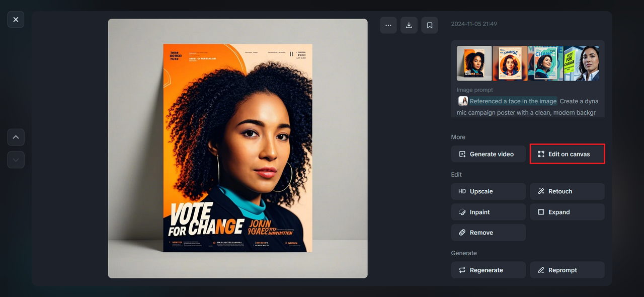
Task: Open the three-dots more options menu
Action: click(388, 25)
